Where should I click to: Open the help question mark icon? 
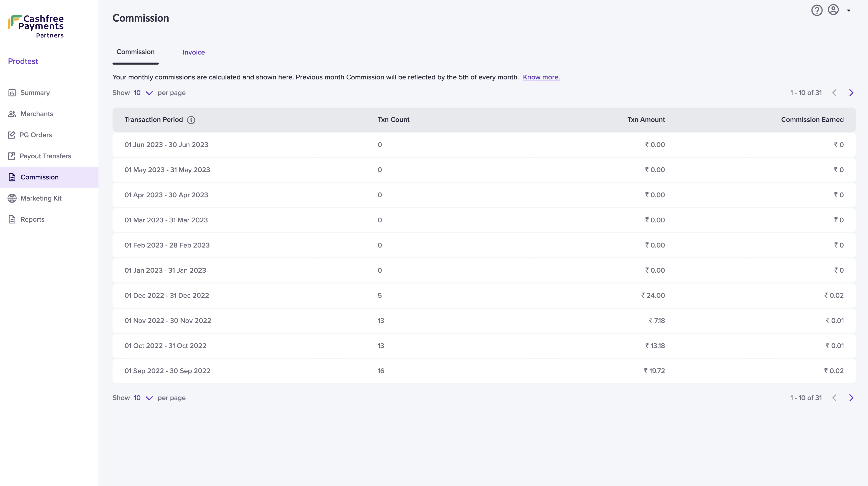817,11
